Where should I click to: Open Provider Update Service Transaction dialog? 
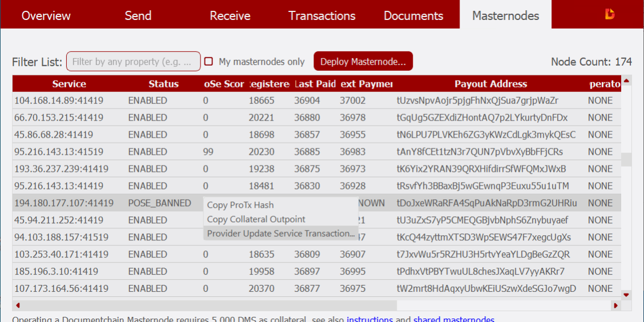pyautogui.click(x=280, y=234)
